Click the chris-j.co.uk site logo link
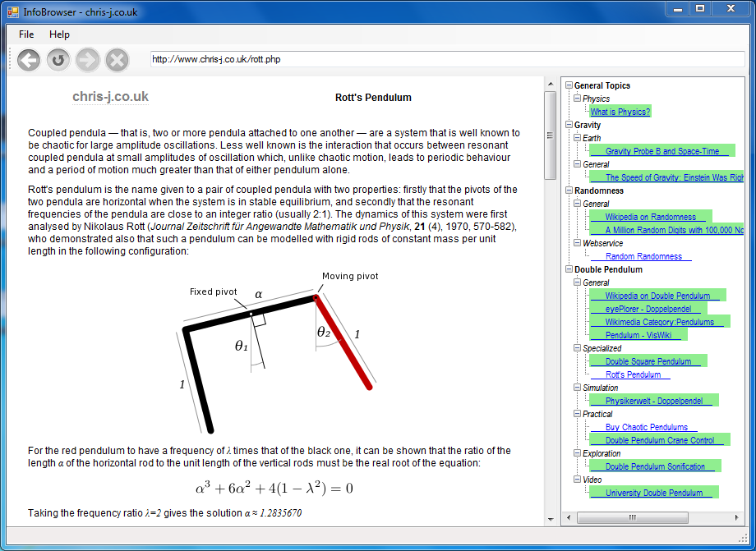Screen dimensions: 756x551 [x=110, y=97]
